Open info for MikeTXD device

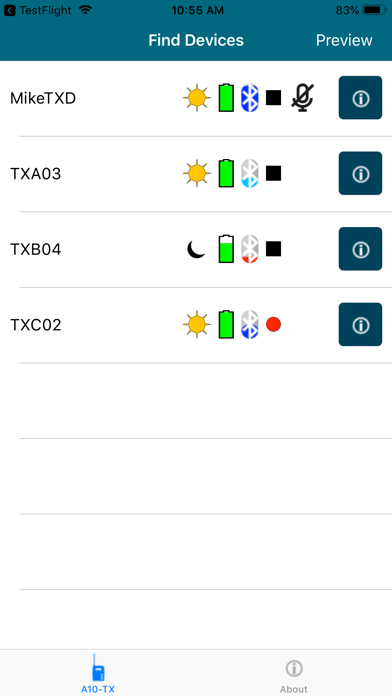(x=360, y=98)
